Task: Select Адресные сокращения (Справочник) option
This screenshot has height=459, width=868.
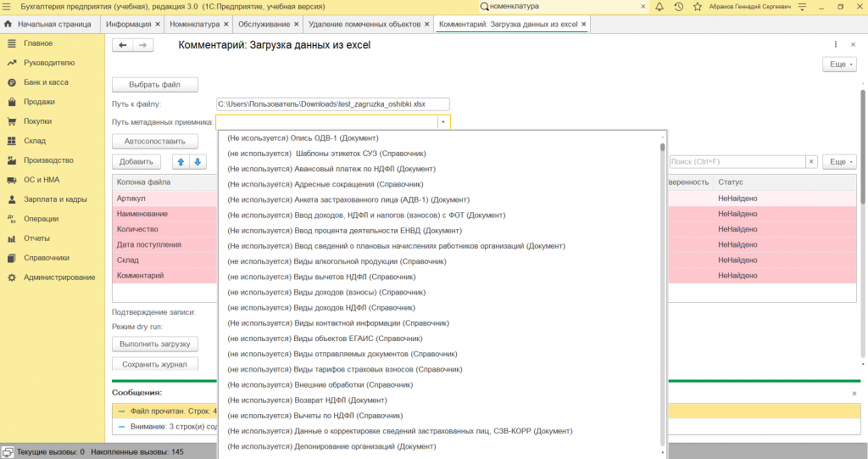Action: pyautogui.click(x=325, y=185)
